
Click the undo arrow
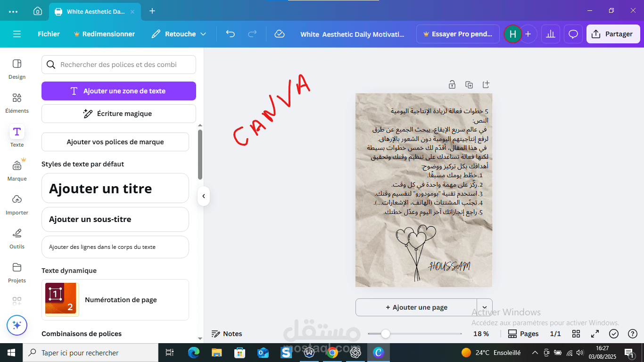coord(230,34)
